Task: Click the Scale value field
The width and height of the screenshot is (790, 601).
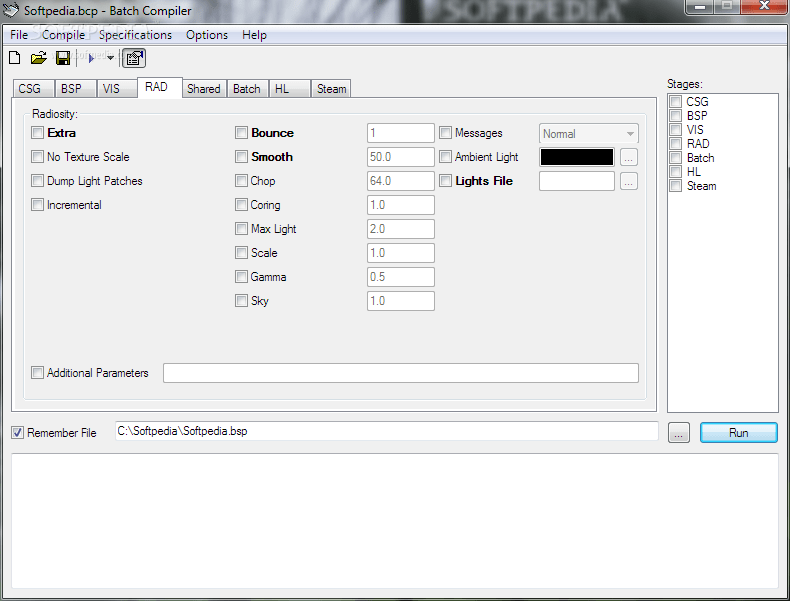Action: click(401, 253)
